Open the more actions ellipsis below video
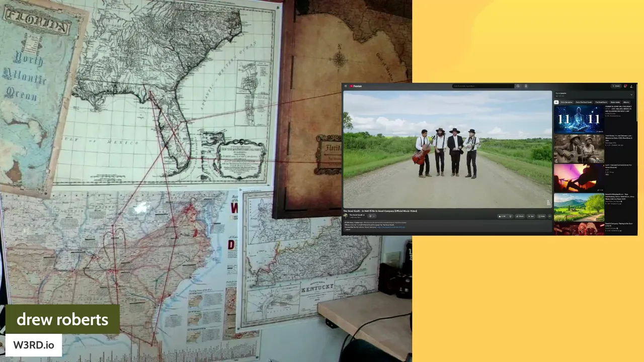This screenshot has height=362, width=644. pyautogui.click(x=549, y=216)
